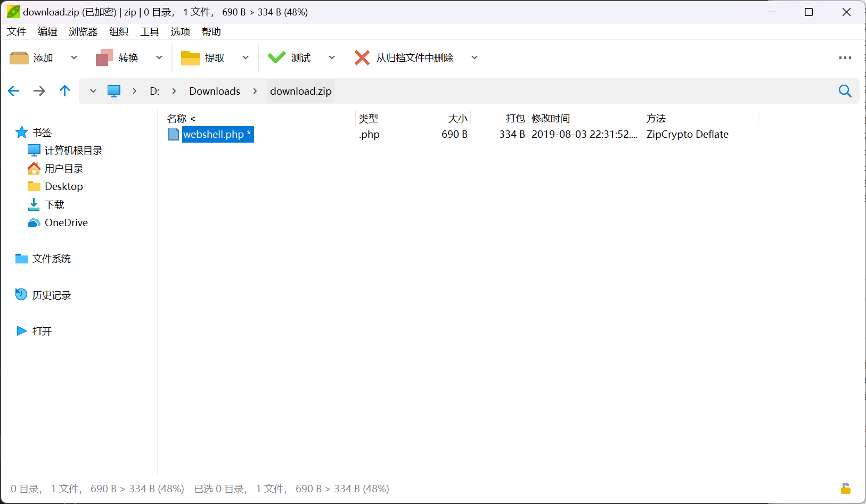Image resolution: width=866 pixels, height=504 pixels.
Task: Click the breadcrumb chevron after Downloads
Action: (x=255, y=91)
